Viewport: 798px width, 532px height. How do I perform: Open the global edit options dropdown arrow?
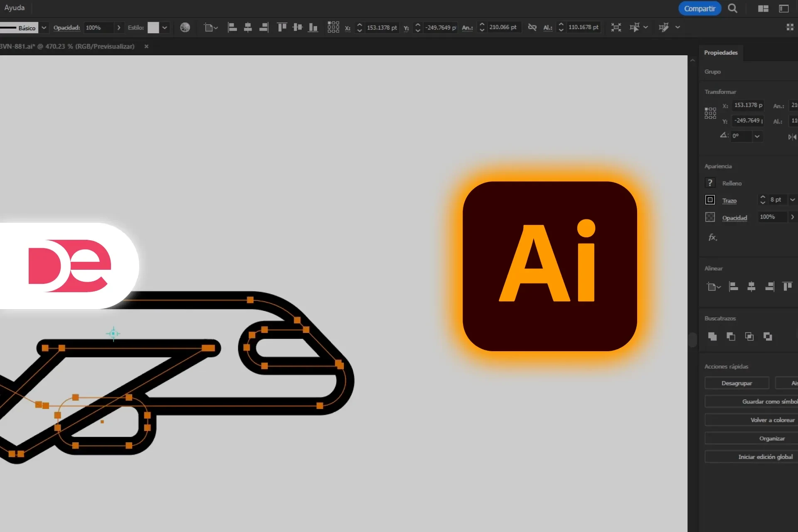click(677, 27)
